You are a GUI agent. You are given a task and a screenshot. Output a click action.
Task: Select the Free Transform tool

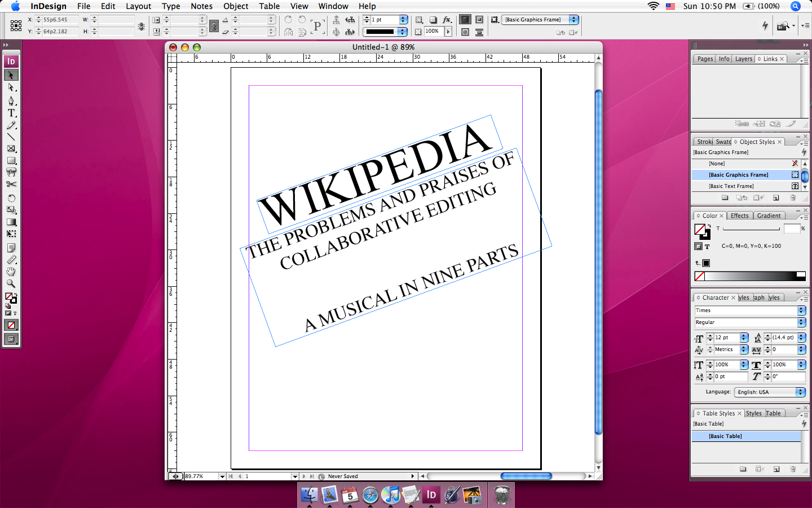[x=11, y=234]
